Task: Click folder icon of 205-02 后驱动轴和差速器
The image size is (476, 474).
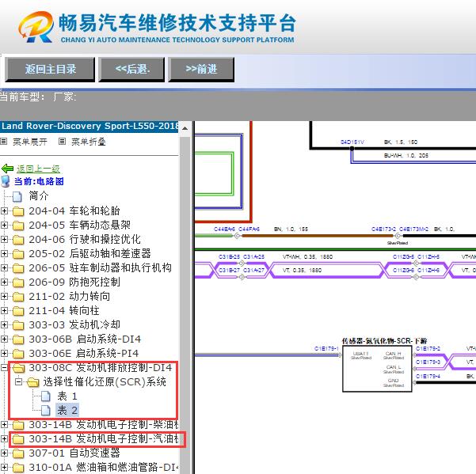Action: pyautogui.click(x=18, y=254)
